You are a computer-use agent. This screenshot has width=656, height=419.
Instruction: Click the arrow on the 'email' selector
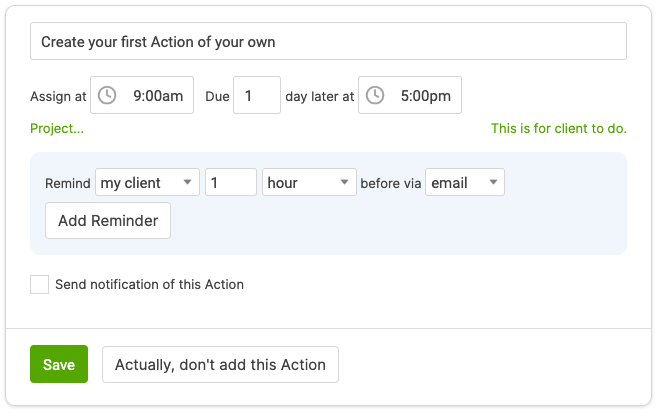493,183
